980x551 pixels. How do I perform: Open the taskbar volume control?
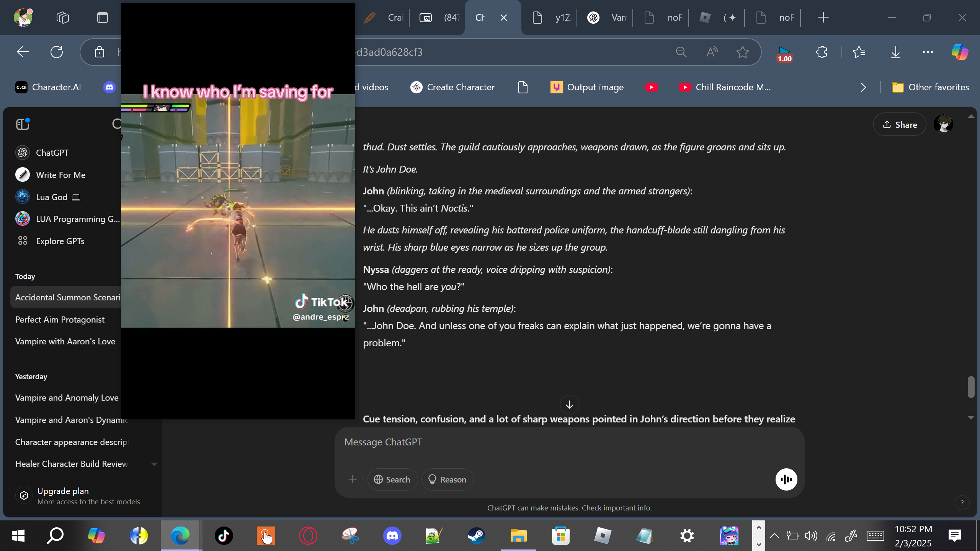tap(811, 536)
